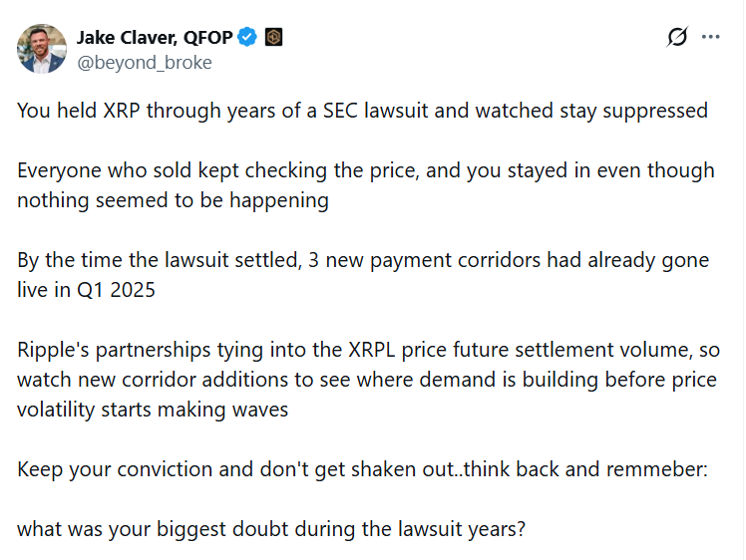Click the "By the time the lawsuit settled" line

pos(363,260)
